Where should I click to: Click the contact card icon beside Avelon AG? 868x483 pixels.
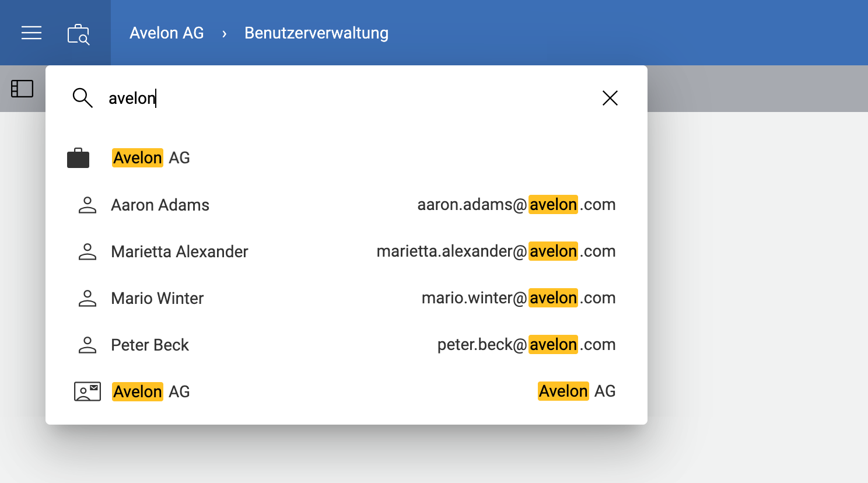[87, 391]
